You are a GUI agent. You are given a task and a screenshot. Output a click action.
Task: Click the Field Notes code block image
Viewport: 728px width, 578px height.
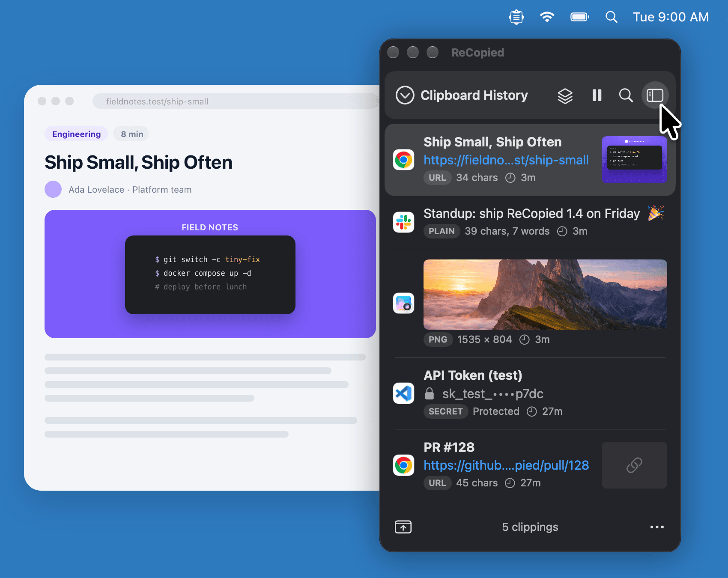tap(210, 274)
